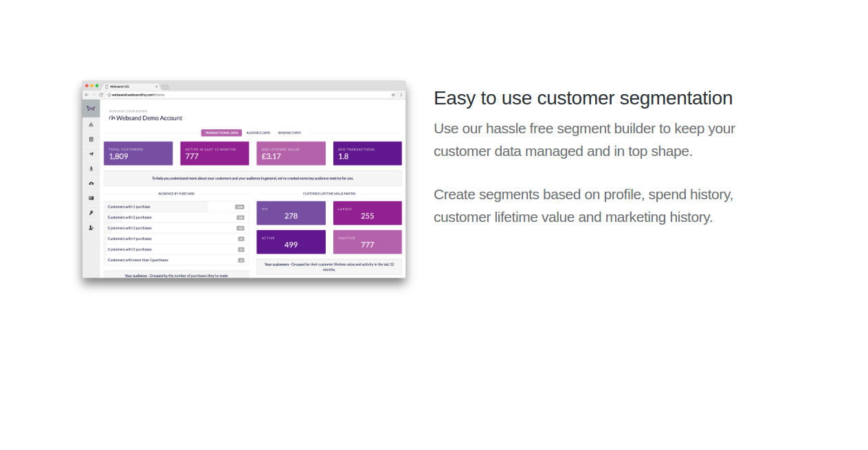Bookmark the page with the star icon
Viewport: 868px width, 450px height.
pyautogui.click(x=393, y=95)
